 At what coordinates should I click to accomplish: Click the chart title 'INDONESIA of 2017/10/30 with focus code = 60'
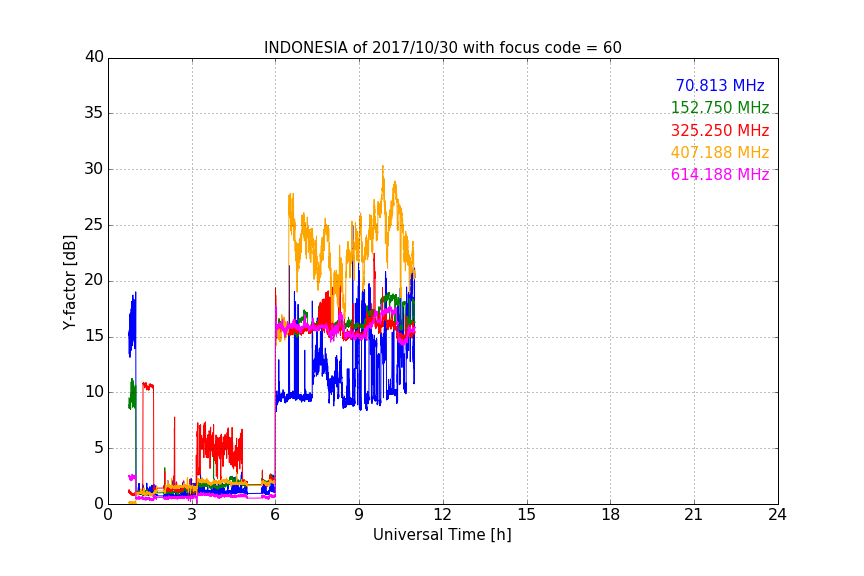coord(442,48)
